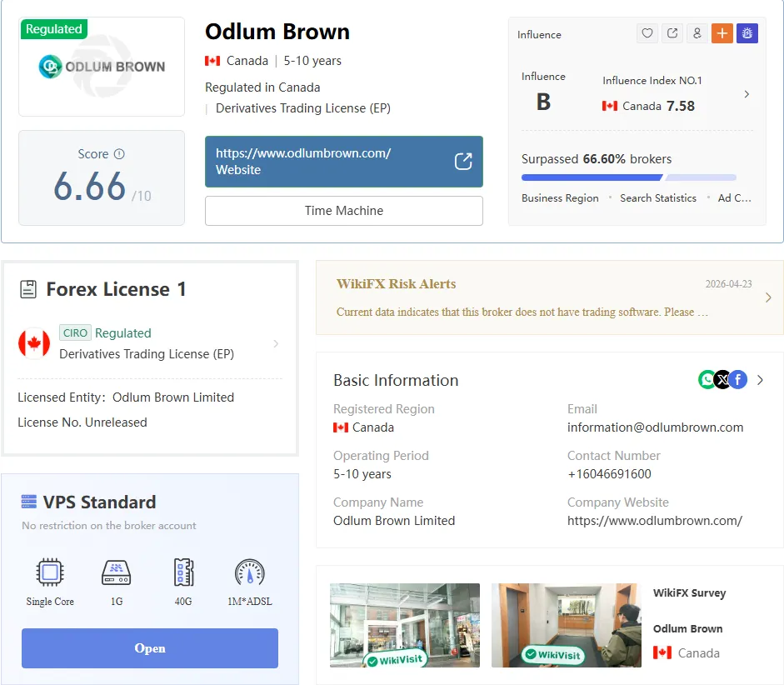Click License No. Unreleased text
Image resolution: width=784 pixels, height=685 pixels.
coord(82,422)
